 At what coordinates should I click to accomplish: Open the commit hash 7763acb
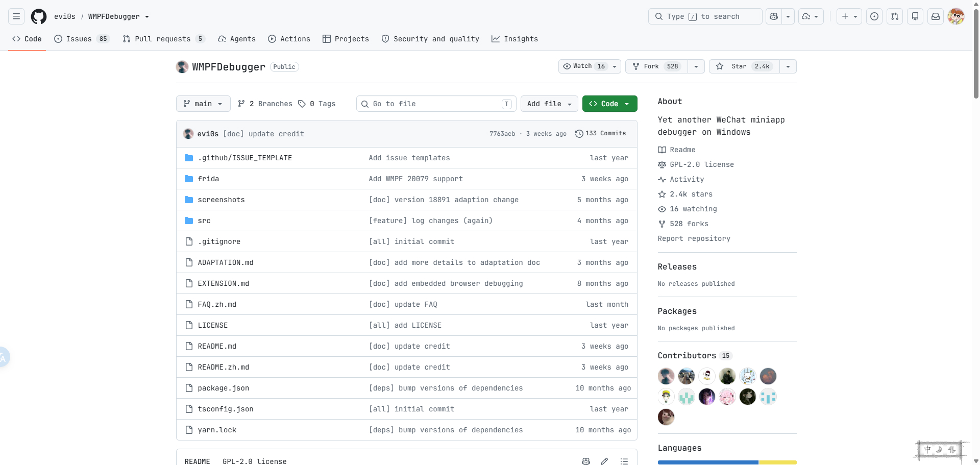point(502,134)
